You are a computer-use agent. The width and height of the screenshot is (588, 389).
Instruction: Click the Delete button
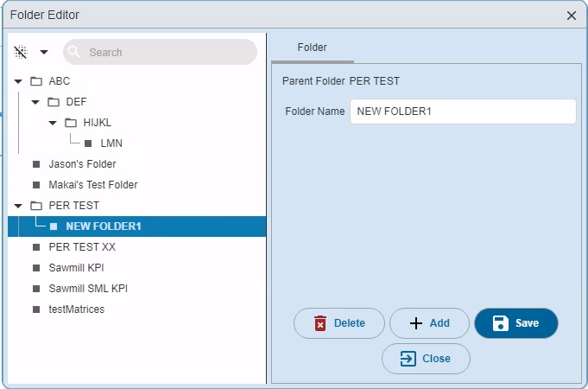[x=339, y=323]
